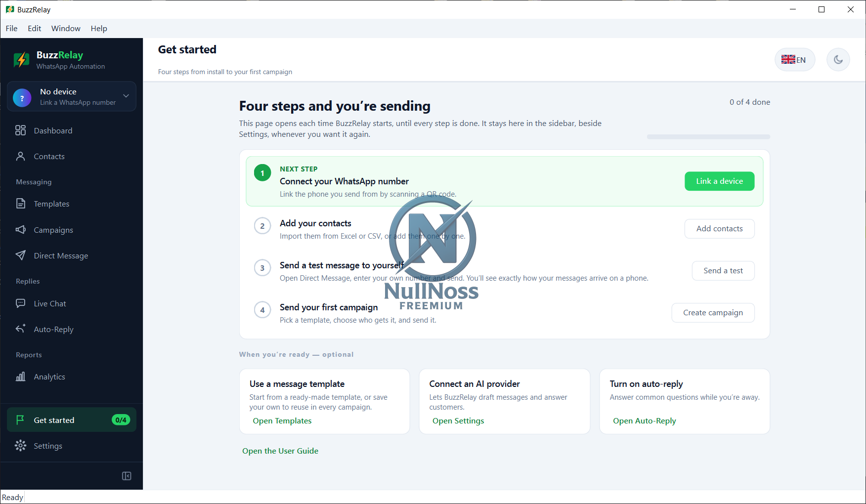866x504 pixels.
Task: Toggle dark mode with moon icon
Action: tap(838, 60)
